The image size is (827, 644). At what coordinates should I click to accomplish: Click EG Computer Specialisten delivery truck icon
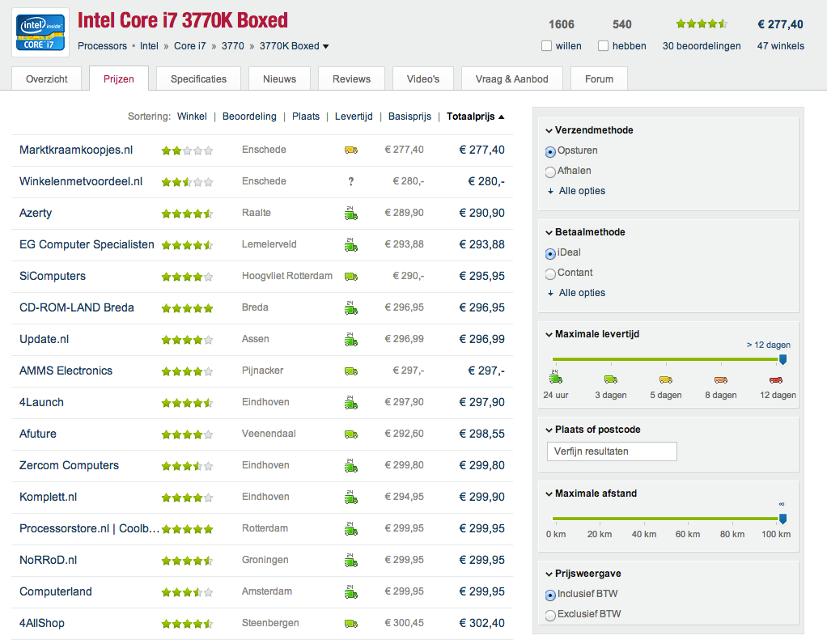[350, 244]
